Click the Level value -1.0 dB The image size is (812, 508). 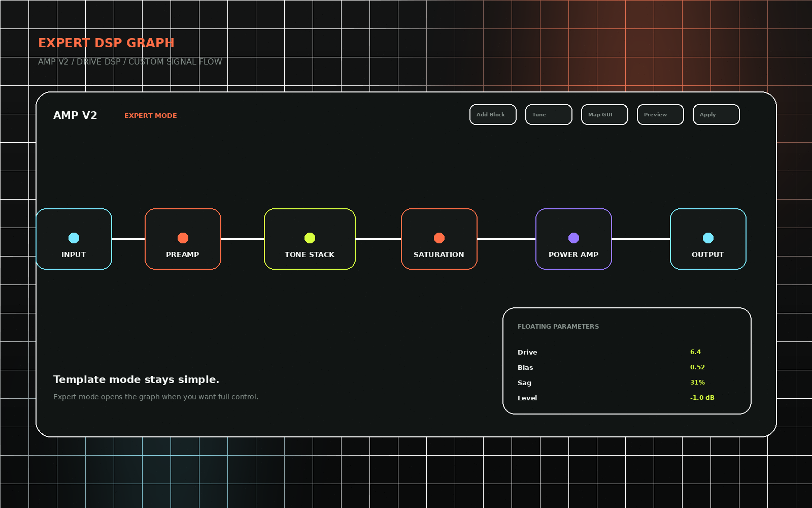pyautogui.click(x=702, y=397)
